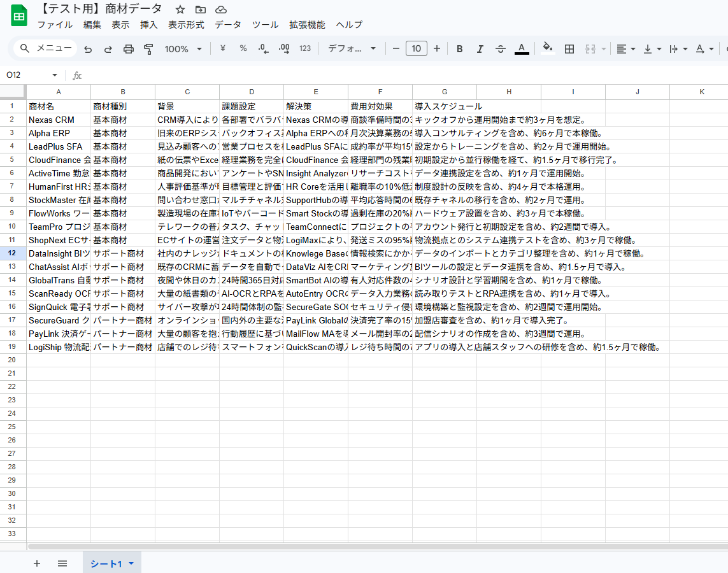Viewport: 728px width, 573px height.
Task: Click the select-all corner box
Action: (x=13, y=92)
